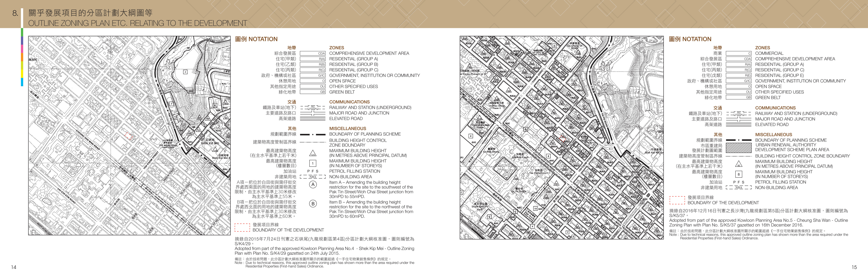Click the square storeys symbol numbered 1
This screenshot has height=280, width=868.
313,163
